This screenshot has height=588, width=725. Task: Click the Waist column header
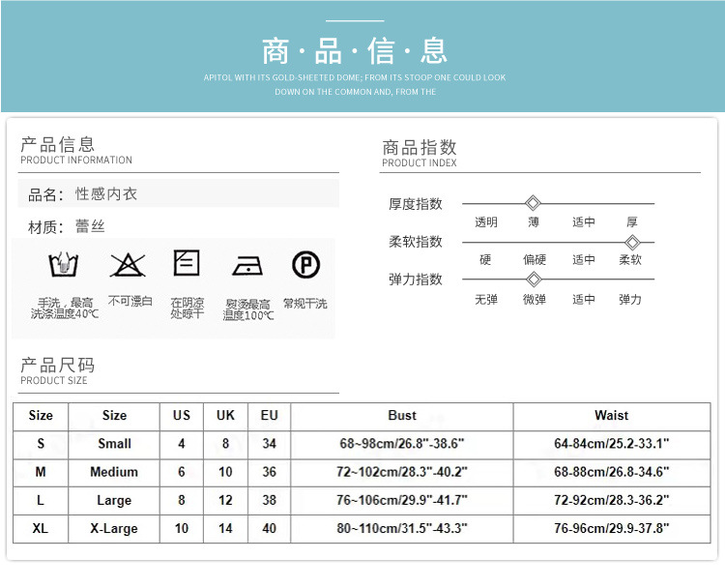pos(611,416)
